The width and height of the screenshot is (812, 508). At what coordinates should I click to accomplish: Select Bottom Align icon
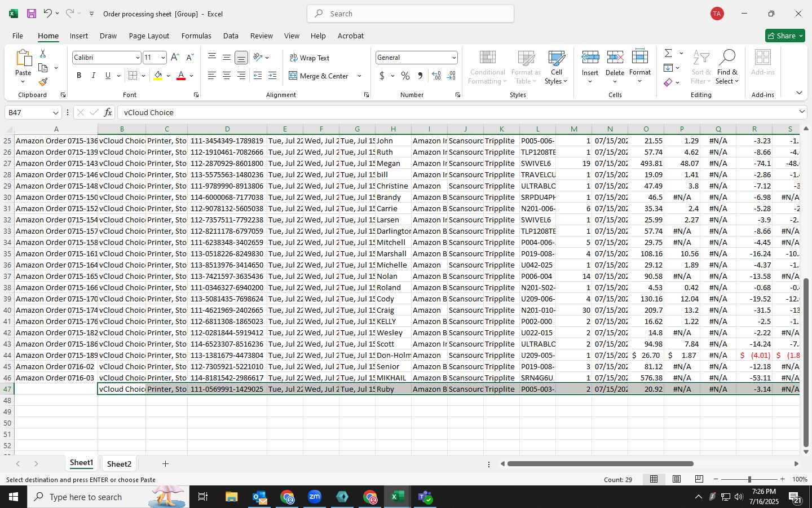[241, 58]
